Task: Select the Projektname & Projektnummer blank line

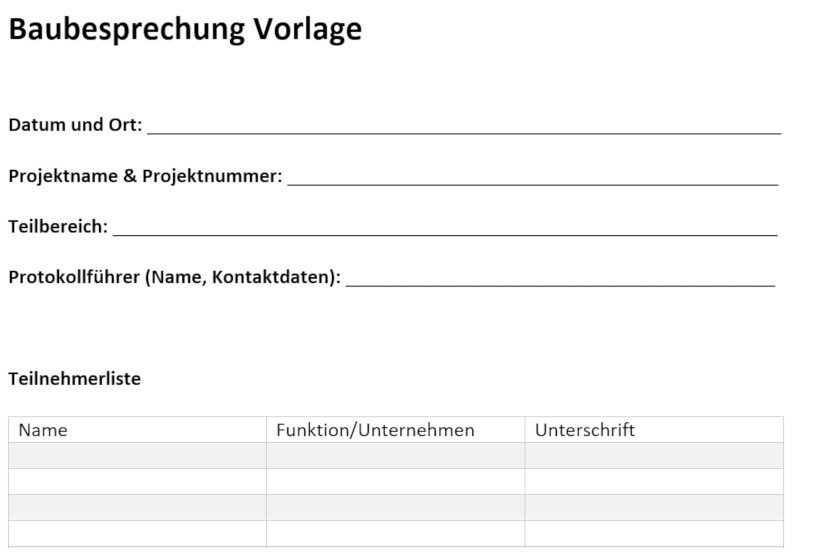Action: pyautogui.click(x=532, y=178)
